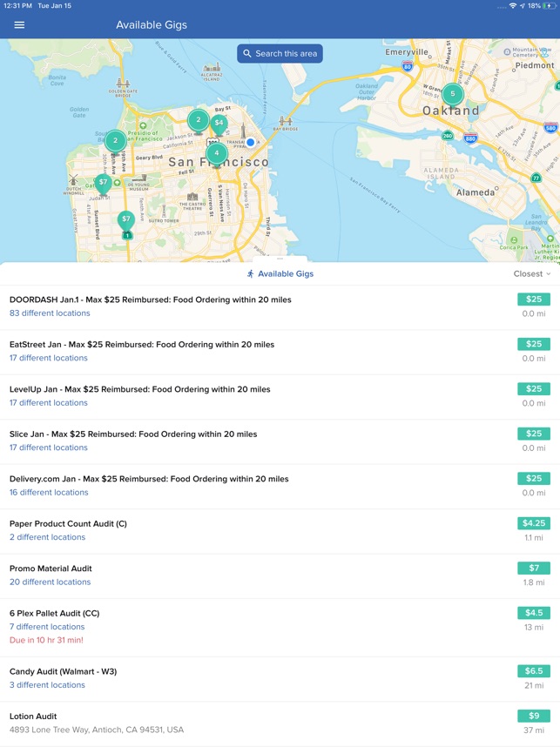
Task: Open the EatStreet Jan gig
Action: pos(280,352)
